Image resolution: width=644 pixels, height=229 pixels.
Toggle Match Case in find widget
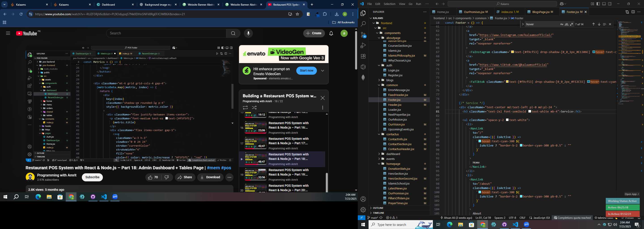tap(561, 24)
